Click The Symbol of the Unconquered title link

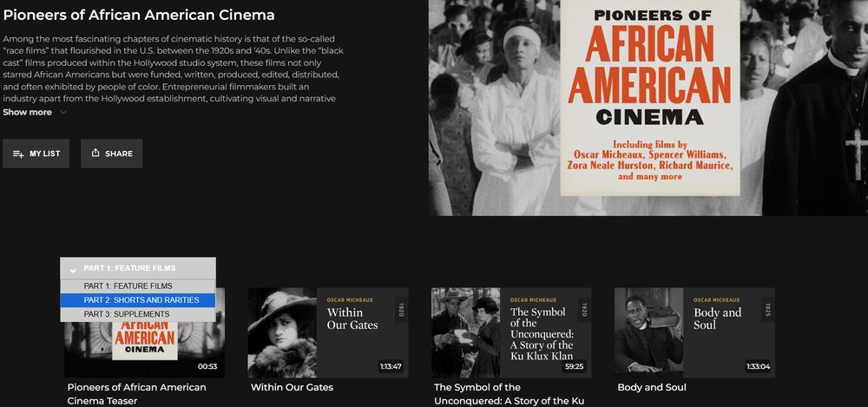tap(509, 394)
